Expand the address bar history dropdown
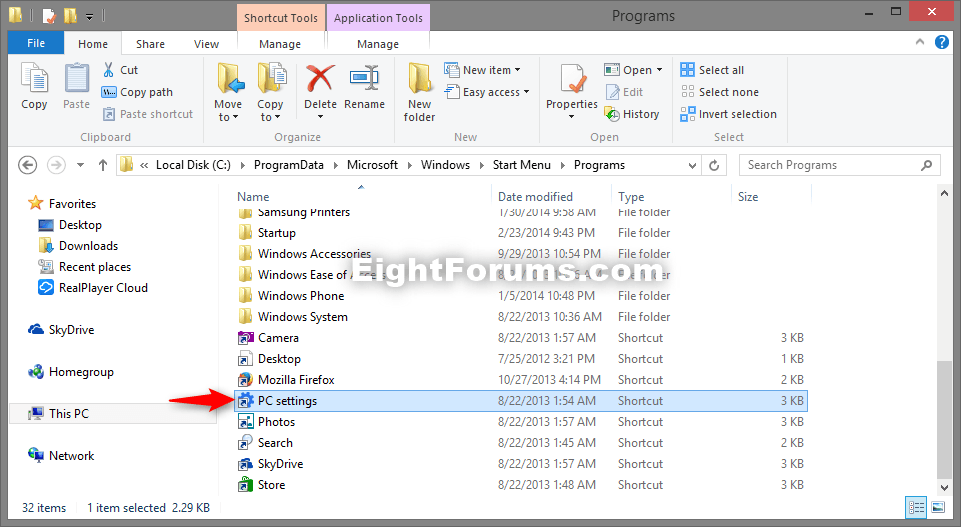This screenshot has height=527, width=961. tap(692, 165)
